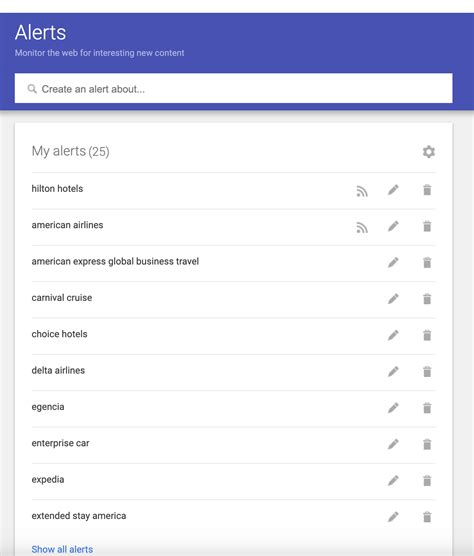This screenshot has height=556, width=474.
Task: Open RSS feed for hilton hotels
Action: (362, 191)
